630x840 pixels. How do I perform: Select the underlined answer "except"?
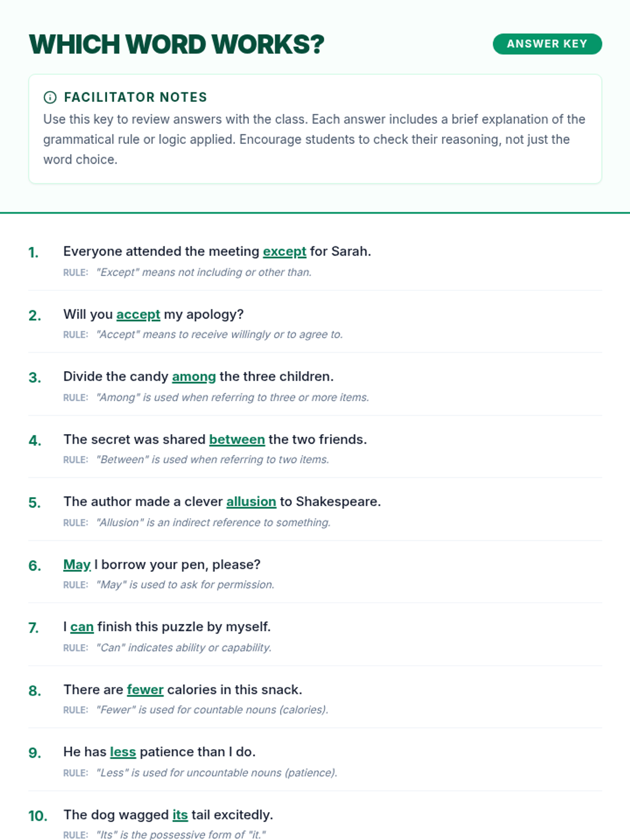285,251
